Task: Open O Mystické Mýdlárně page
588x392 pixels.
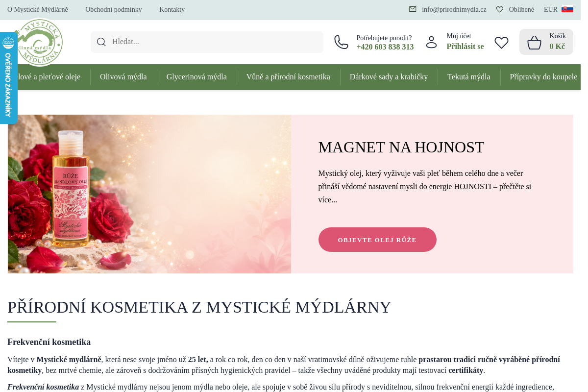Action: (38, 9)
